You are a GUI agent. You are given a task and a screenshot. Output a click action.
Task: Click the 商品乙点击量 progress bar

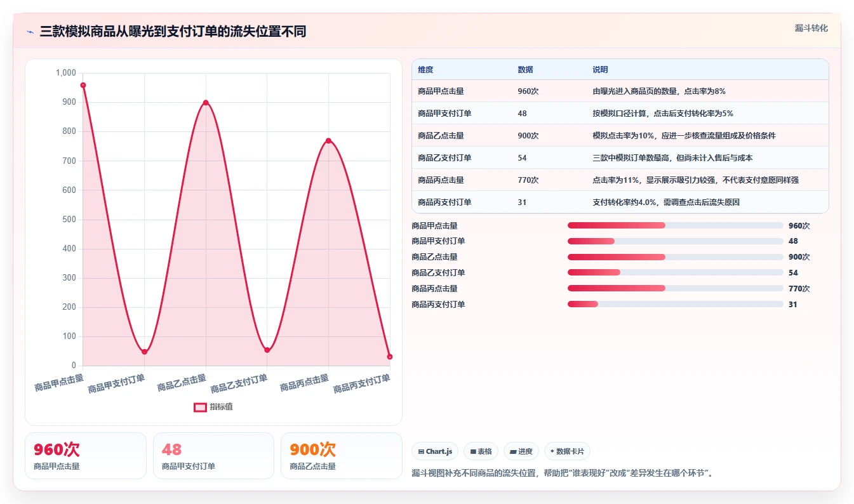(675, 257)
